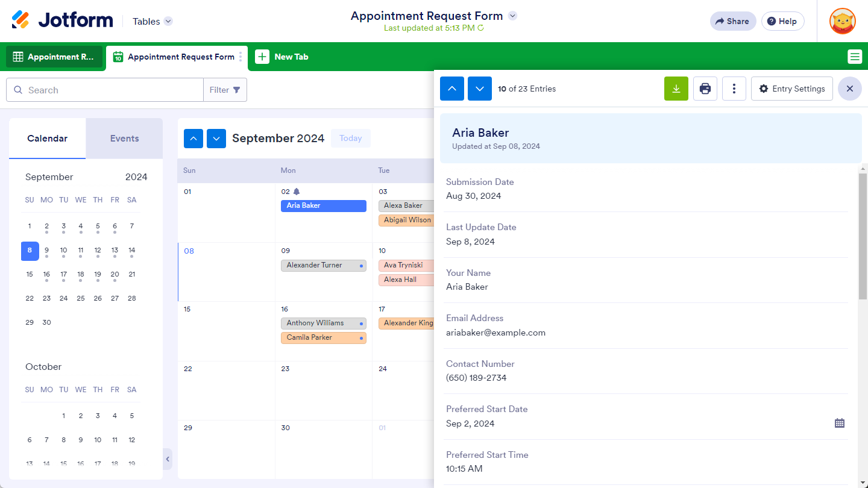This screenshot has height=488, width=868.
Task: Open the hamburger menu on the tab bar
Action: pyautogui.click(x=854, y=57)
